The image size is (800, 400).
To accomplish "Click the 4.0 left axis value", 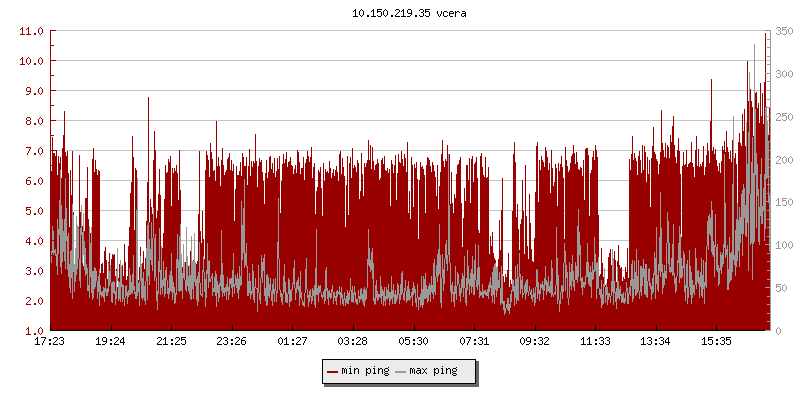I will coord(34,241).
